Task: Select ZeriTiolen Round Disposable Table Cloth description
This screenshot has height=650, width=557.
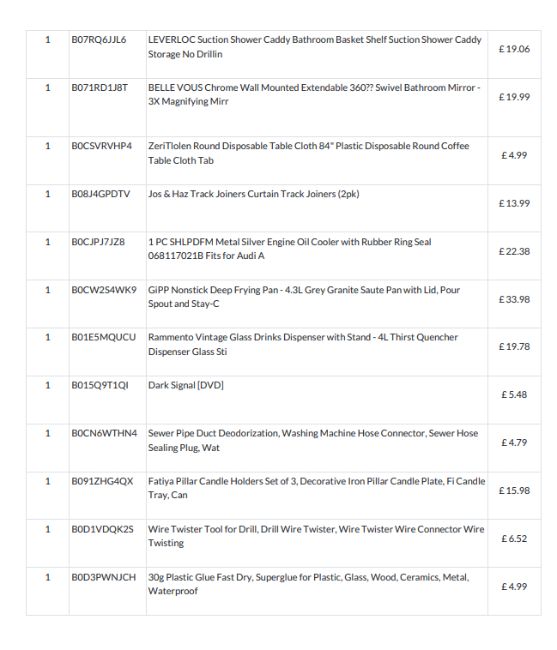Action: (308, 153)
